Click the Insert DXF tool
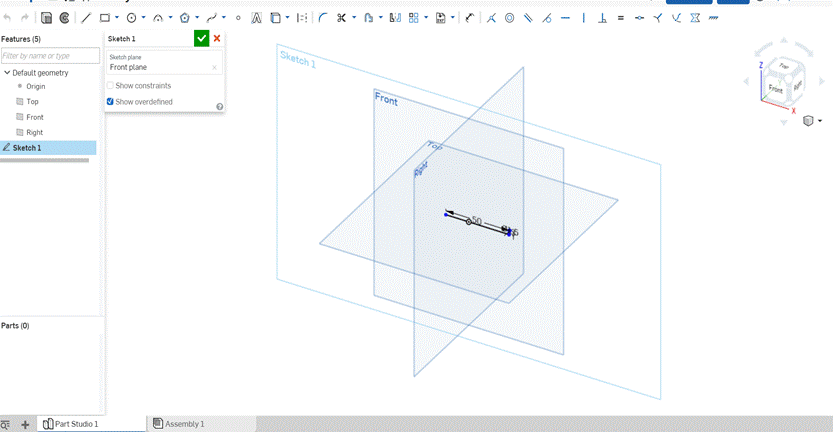Image resolution: width=833 pixels, height=432 pixels. 440,18
